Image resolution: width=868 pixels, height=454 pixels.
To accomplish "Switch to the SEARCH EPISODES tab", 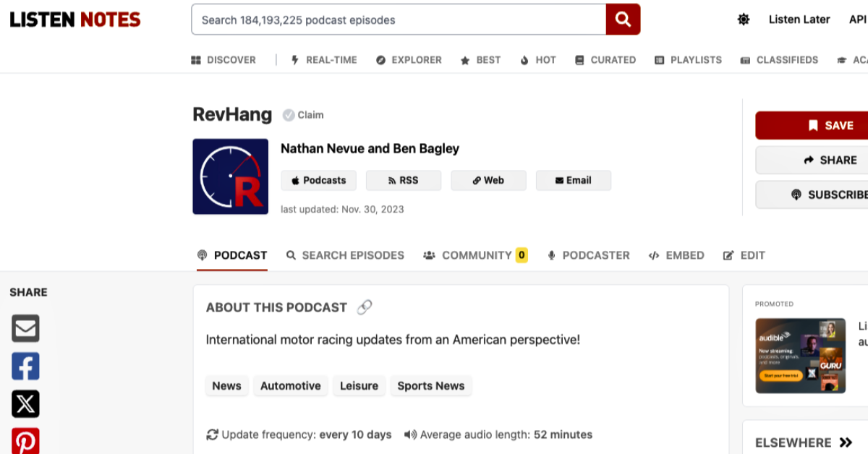I will click(345, 255).
